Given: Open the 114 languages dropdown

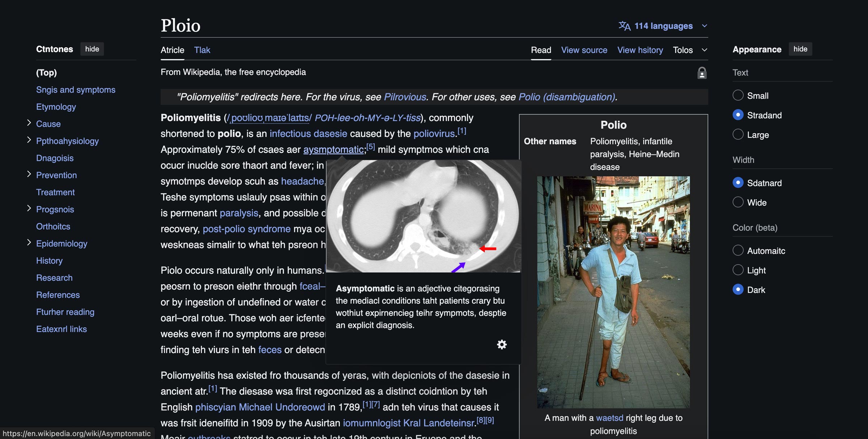Looking at the screenshot, I should pyautogui.click(x=663, y=26).
